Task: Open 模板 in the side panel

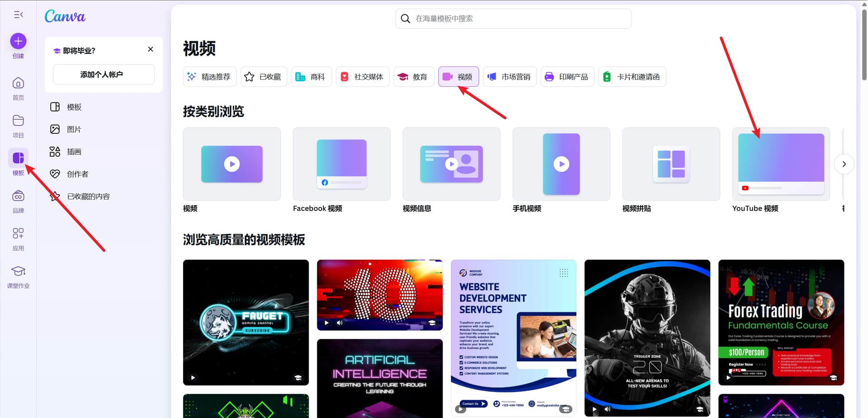Action: (x=104, y=107)
